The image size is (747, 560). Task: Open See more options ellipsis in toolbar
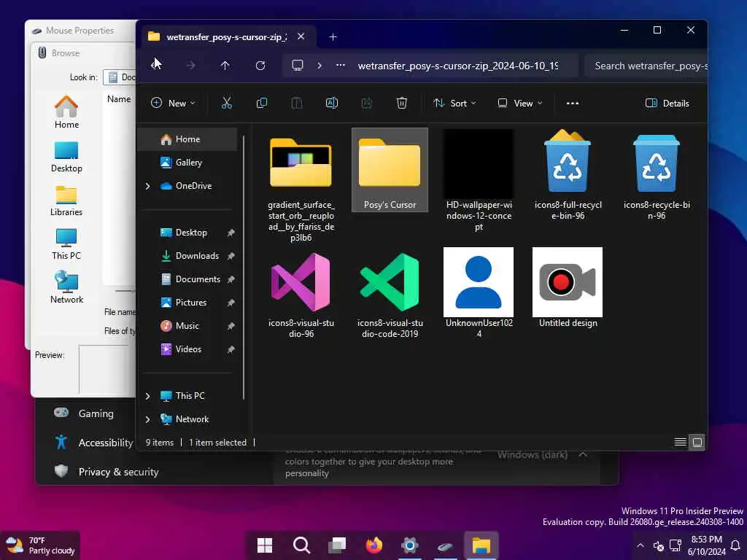tap(573, 103)
